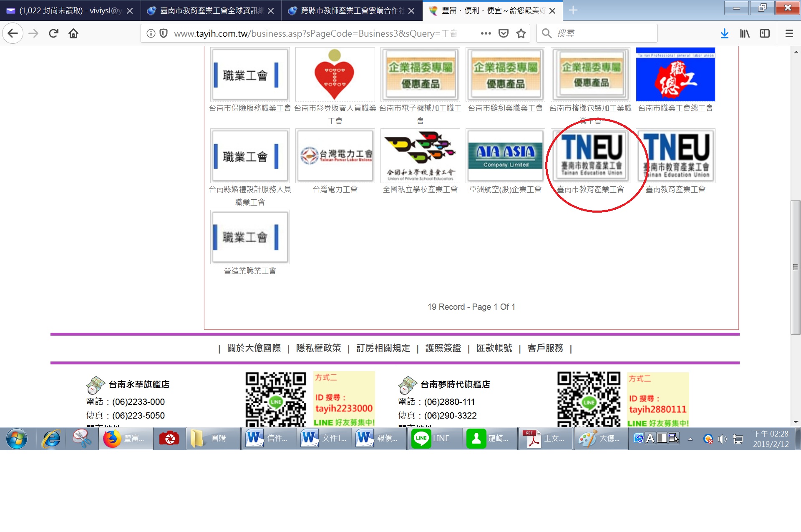This screenshot has height=532, width=801.
Task: Open Snipping Tool on taskbar
Action: tap(82, 439)
